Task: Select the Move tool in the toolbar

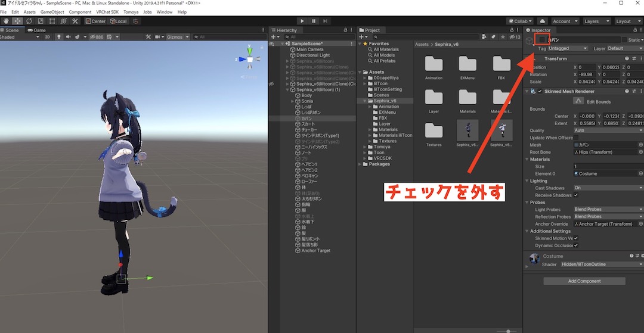Action: [17, 21]
